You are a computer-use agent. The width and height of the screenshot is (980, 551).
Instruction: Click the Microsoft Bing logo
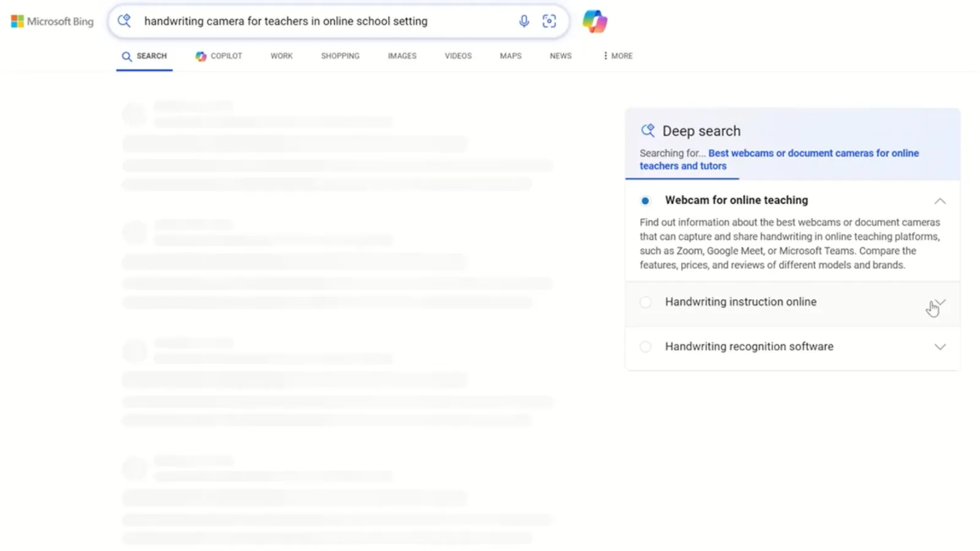pos(51,21)
